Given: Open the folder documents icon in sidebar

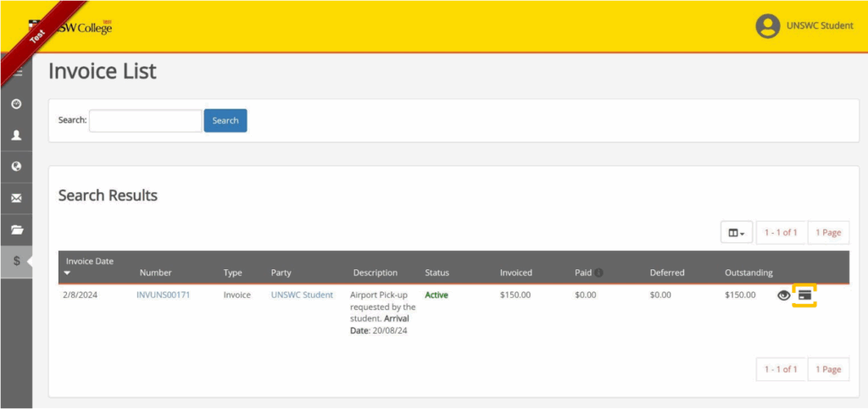Looking at the screenshot, I should pyautogui.click(x=16, y=229).
